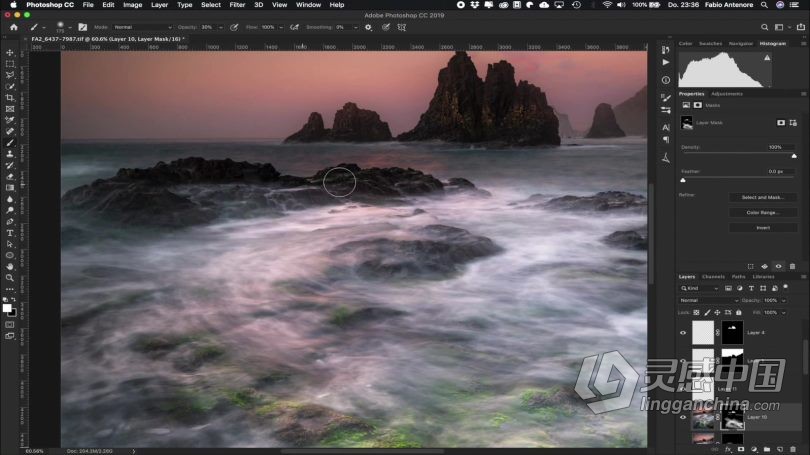
Task: Create new adjustment layer from half-circle icon
Action: [754, 449]
